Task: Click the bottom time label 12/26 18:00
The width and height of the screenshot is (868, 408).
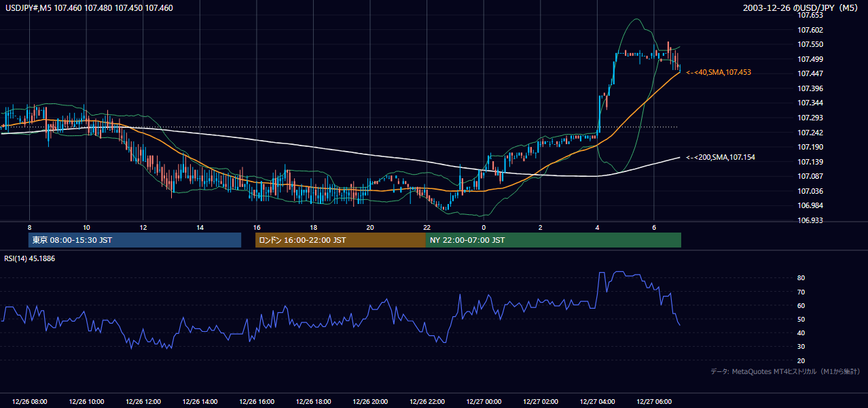Action: coord(313,402)
